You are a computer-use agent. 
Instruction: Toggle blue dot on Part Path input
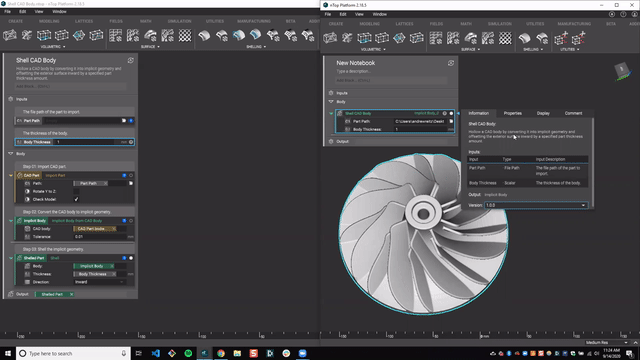click(131, 120)
